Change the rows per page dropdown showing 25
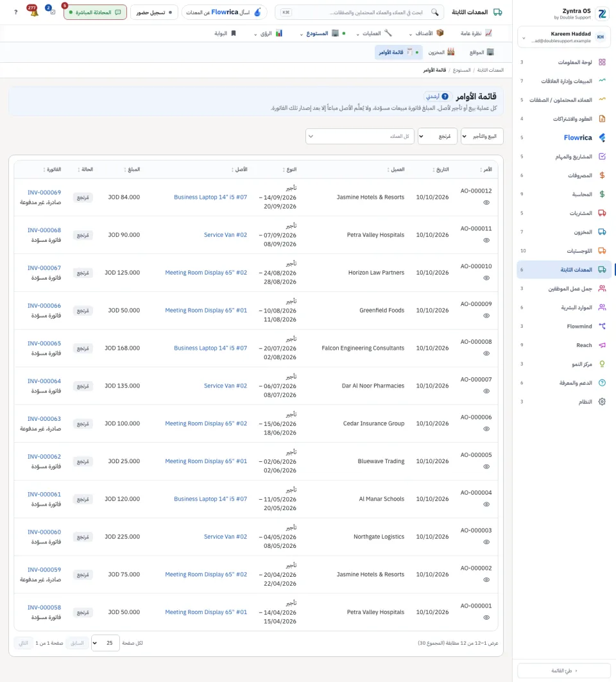The image size is (616, 682). point(105,643)
